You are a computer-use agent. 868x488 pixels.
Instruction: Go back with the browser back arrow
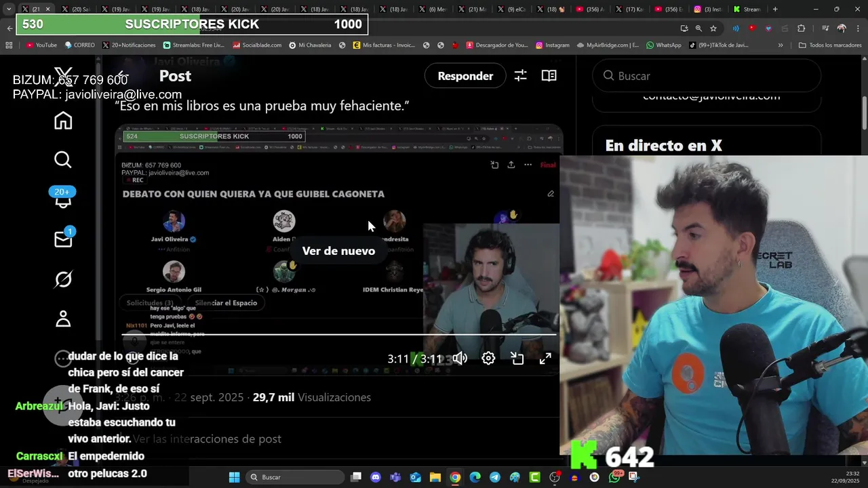point(9,28)
